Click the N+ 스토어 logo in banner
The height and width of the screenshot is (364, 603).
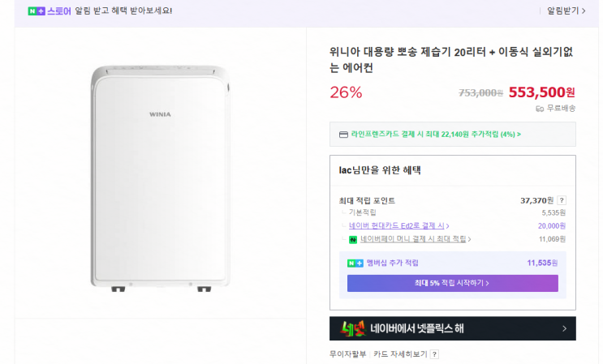[50, 11]
